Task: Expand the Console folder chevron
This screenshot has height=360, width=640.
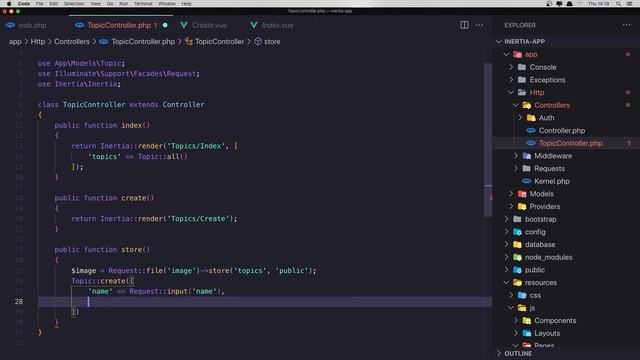Action: pos(511,67)
